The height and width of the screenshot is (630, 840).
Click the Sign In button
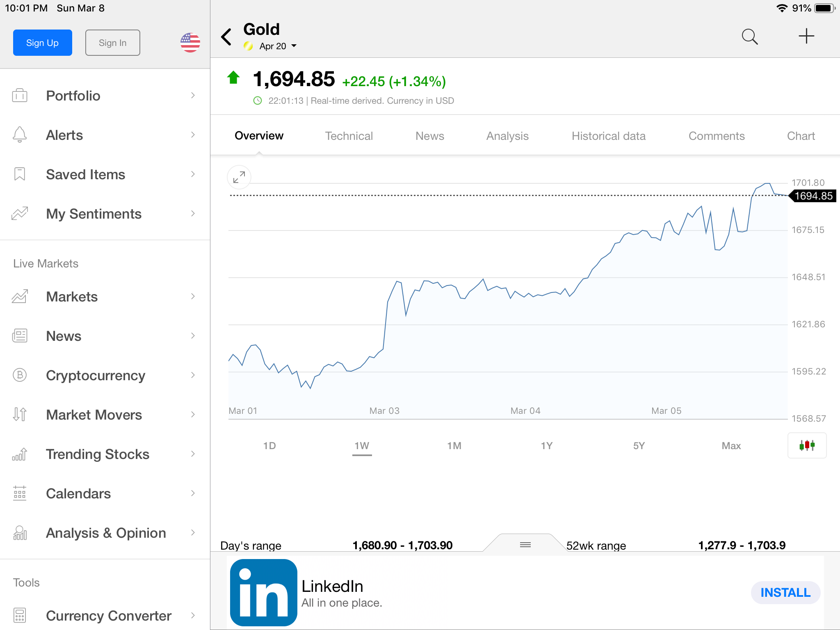point(112,43)
